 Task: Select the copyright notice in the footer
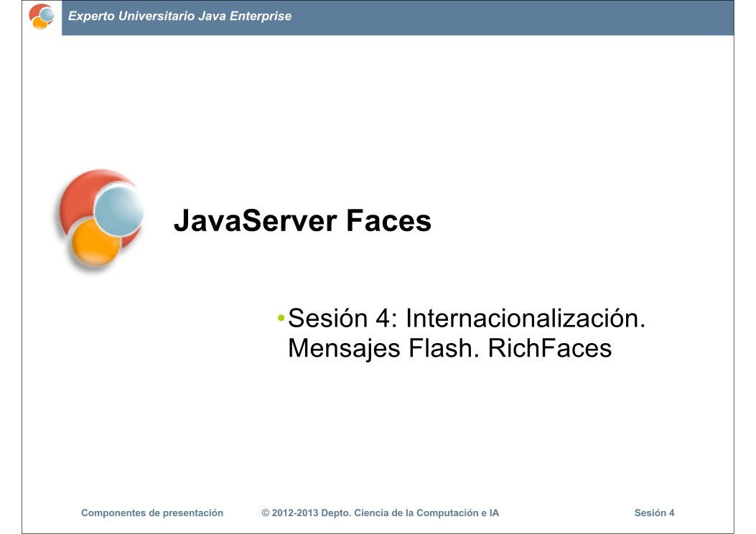[382, 512]
